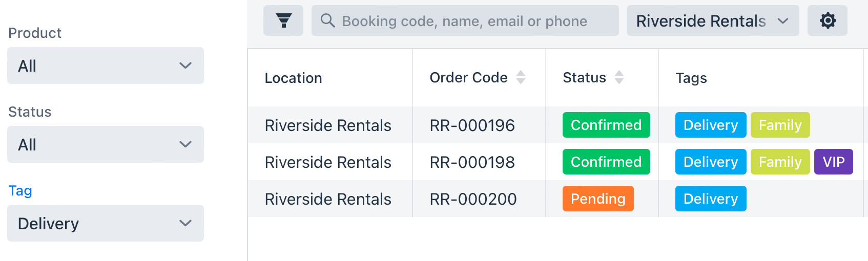Sort by Status column arrows
The image size is (868, 261).
click(x=619, y=77)
